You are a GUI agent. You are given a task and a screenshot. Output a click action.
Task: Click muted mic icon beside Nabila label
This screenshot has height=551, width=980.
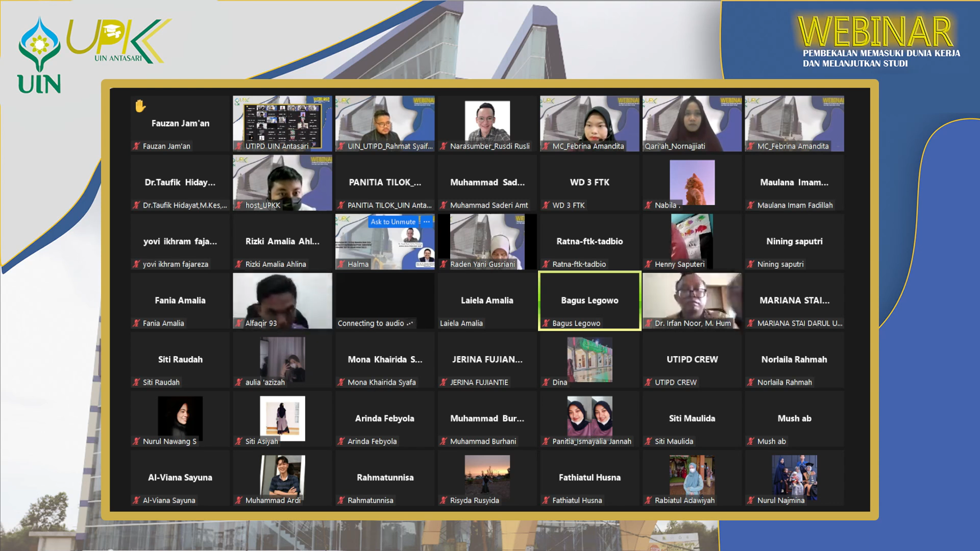pyautogui.click(x=648, y=205)
